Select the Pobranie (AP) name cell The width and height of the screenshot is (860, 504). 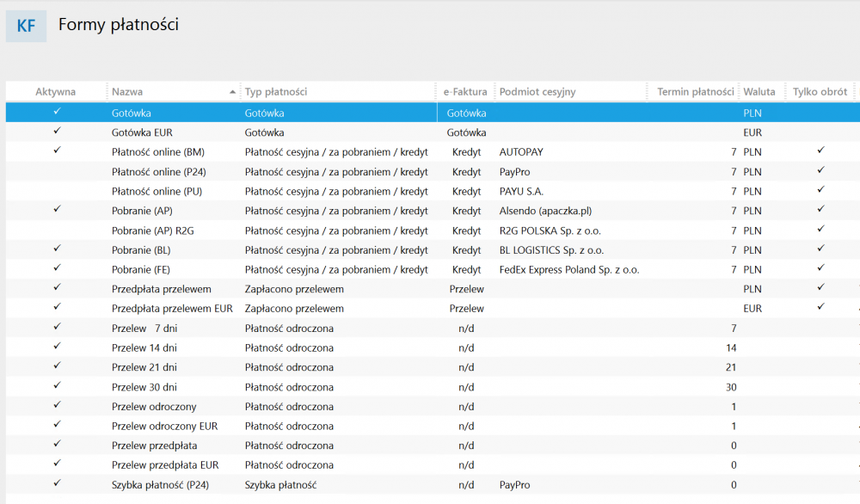[x=142, y=211]
